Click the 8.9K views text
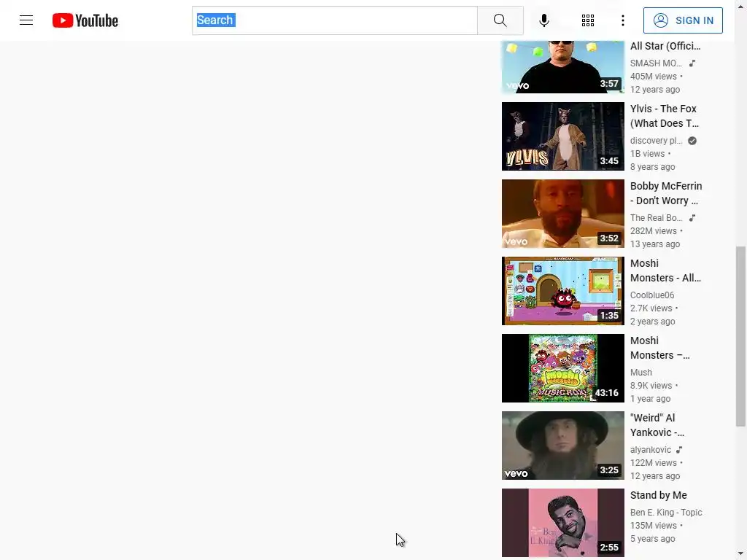Screen dimensions: 747x560 651,385
